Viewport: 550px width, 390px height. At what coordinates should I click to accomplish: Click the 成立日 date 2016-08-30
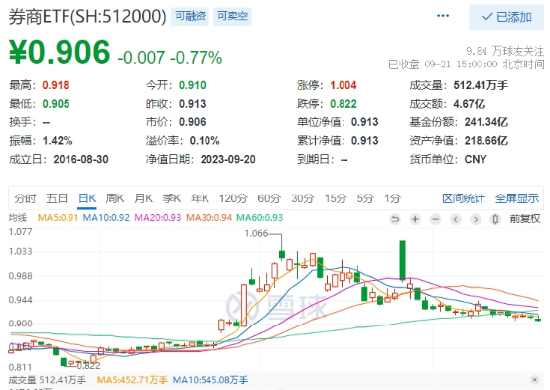point(81,159)
